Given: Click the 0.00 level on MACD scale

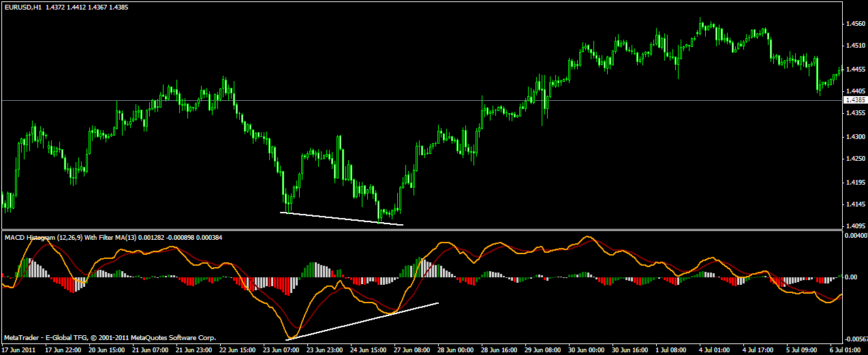Looking at the screenshot, I should [851, 277].
